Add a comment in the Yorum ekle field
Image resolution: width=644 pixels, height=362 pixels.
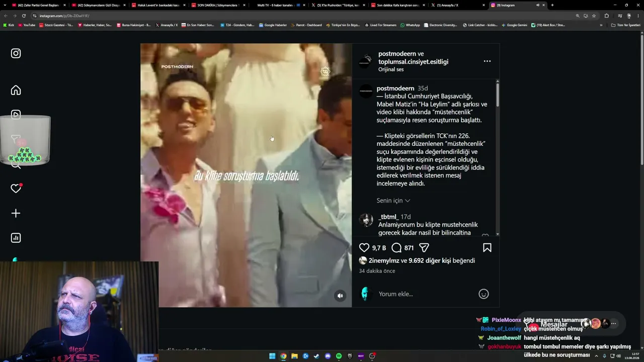point(425,294)
